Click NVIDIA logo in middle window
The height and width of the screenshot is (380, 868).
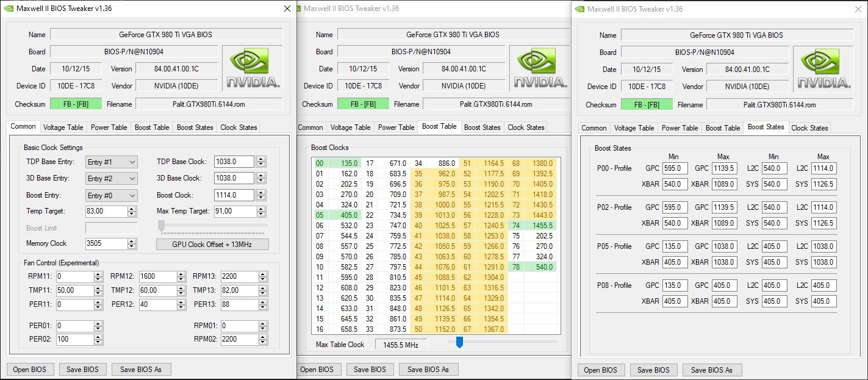click(x=540, y=69)
